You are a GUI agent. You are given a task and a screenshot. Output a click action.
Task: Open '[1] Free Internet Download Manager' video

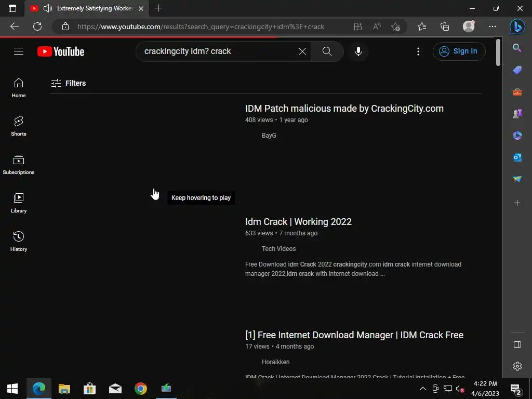pos(354,335)
